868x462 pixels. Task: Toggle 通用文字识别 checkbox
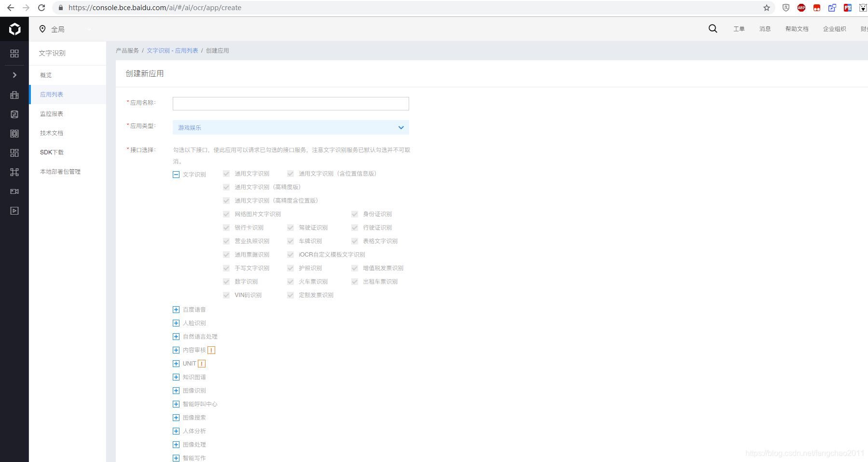(x=226, y=174)
